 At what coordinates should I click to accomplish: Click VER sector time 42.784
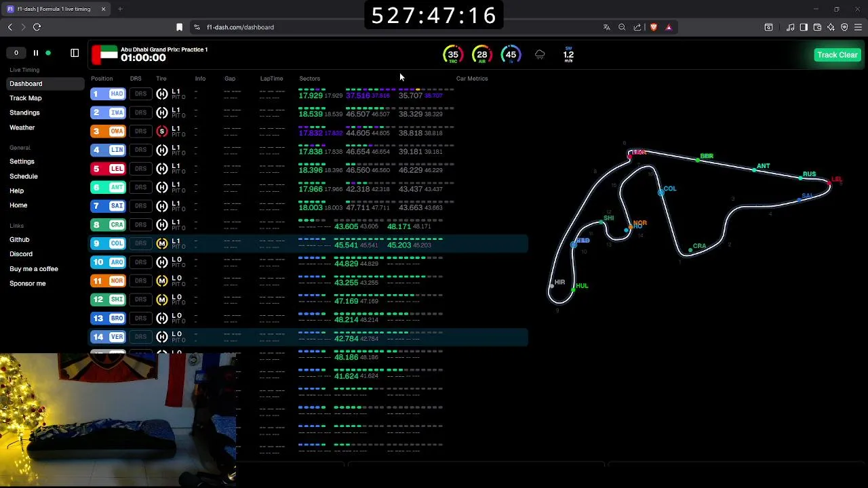click(347, 339)
